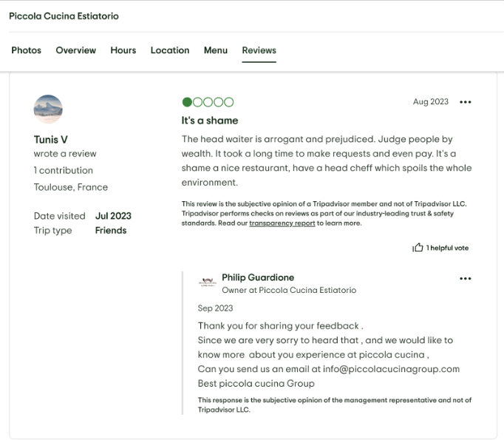The image size is (504, 440).
Task: Open the Tunis V reviewer name link
Action: click(51, 140)
